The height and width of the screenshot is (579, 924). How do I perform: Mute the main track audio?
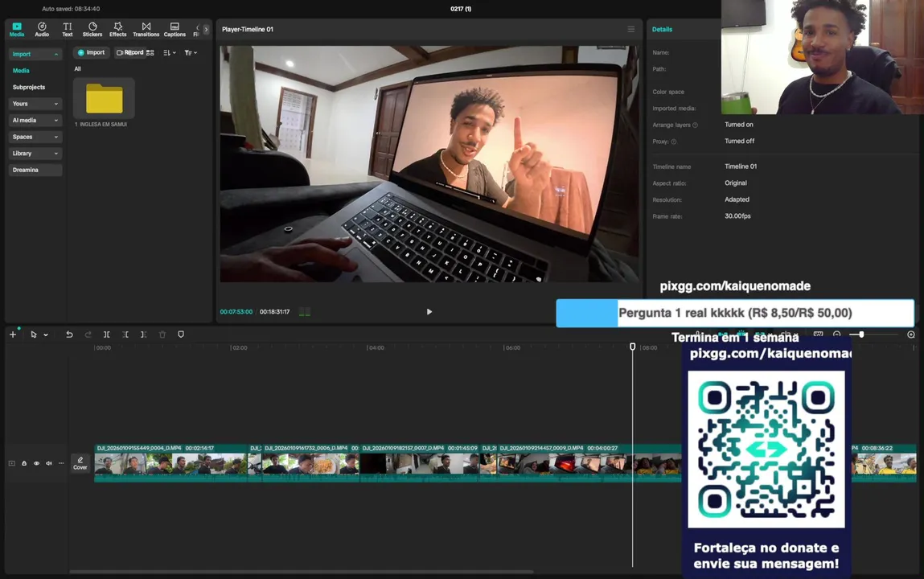tap(49, 463)
